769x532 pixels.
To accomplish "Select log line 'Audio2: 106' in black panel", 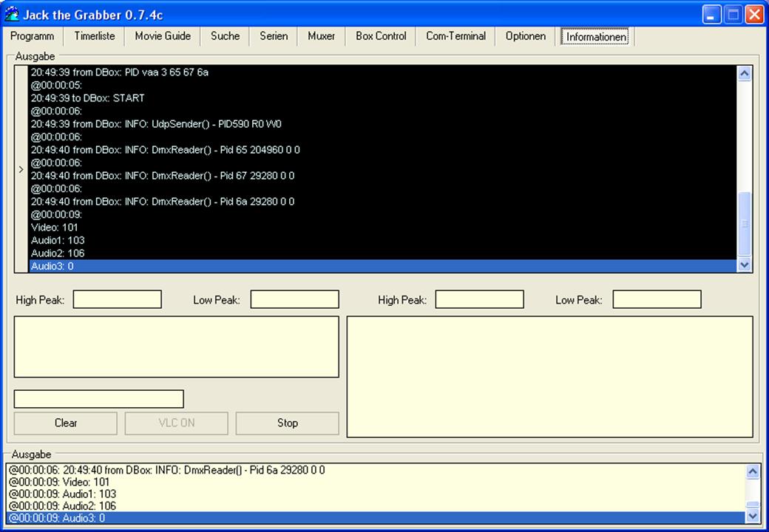I will click(x=382, y=253).
